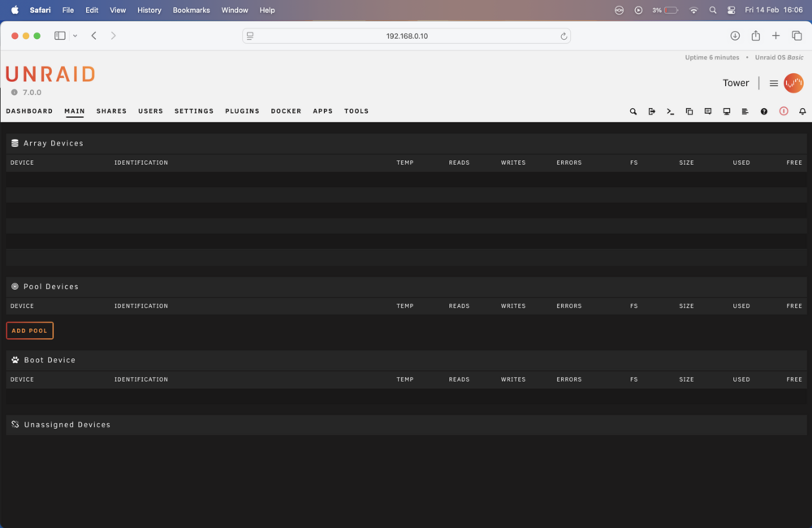Show Safari sidebar
Screen dimensions: 812x528
(60, 36)
